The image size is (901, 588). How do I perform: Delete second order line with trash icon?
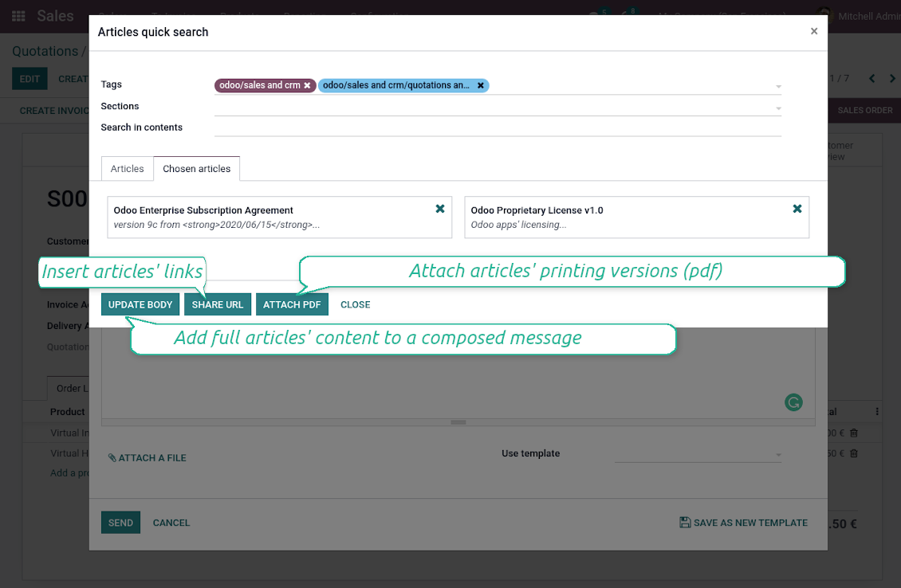854,453
